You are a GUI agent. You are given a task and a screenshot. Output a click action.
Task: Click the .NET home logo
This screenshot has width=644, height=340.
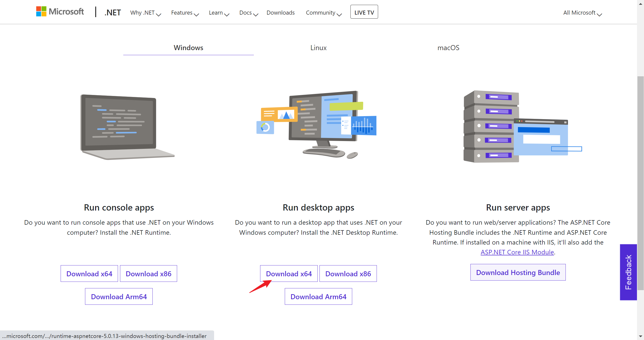tap(113, 13)
